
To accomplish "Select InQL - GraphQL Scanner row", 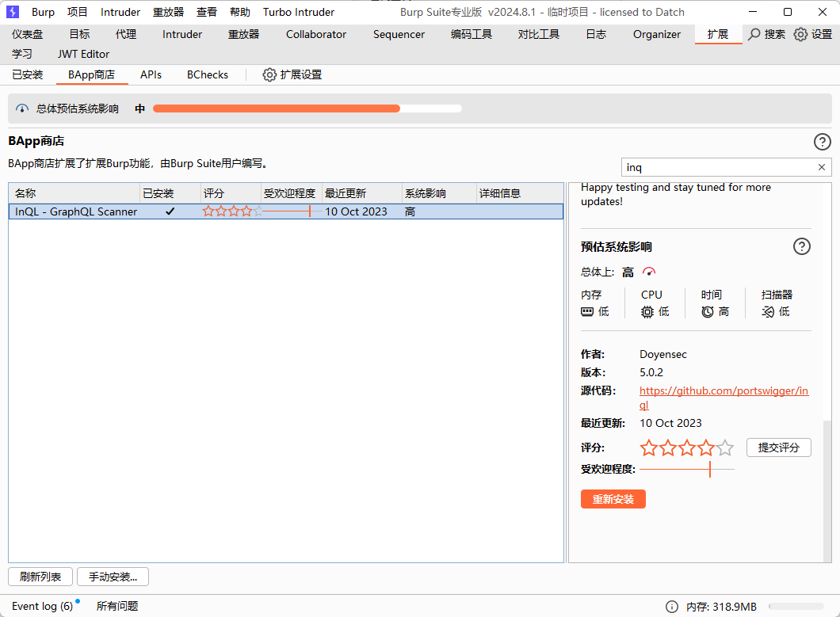I will pyautogui.click(x=286, y=211).
